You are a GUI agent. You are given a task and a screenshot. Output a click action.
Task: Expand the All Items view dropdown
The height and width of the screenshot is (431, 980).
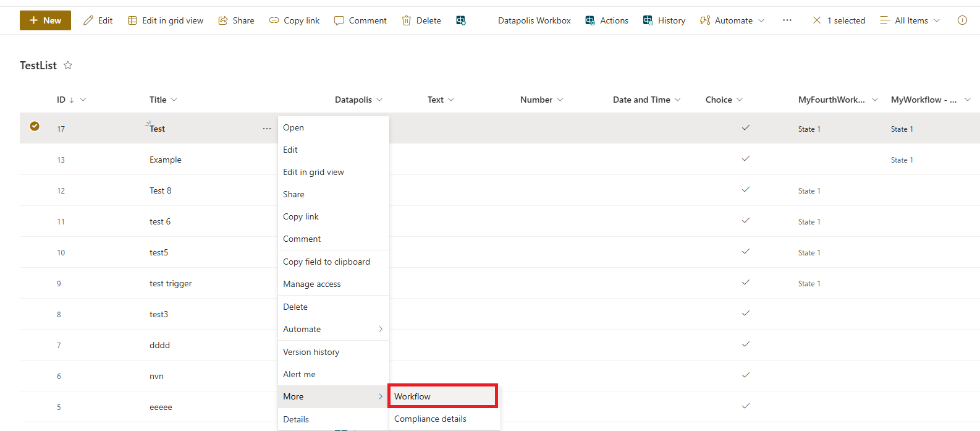tap(910, 20)
